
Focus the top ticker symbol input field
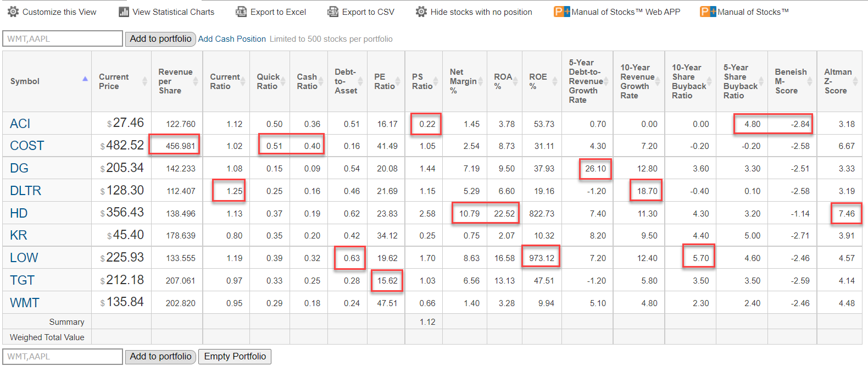pos(63,38)
